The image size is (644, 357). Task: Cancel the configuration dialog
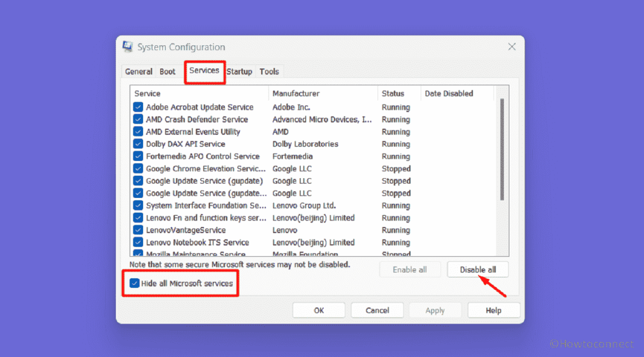[377, 311]
